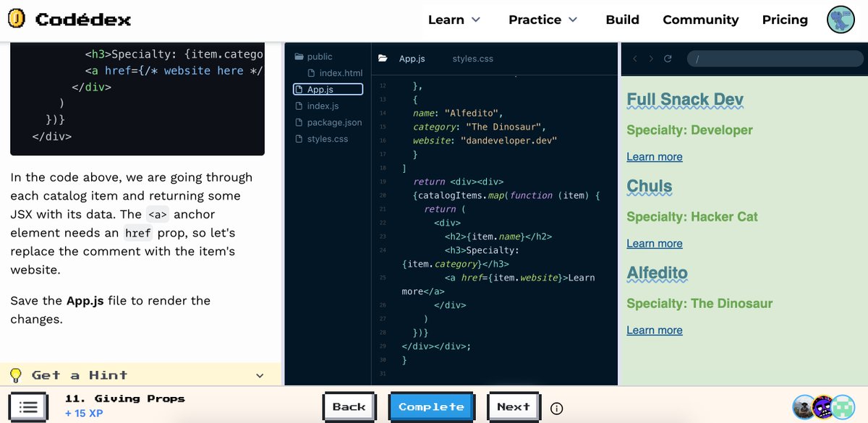Screen dimensions: 868x423
Task: Open the user profile avatar
Action: pos(841,20)
